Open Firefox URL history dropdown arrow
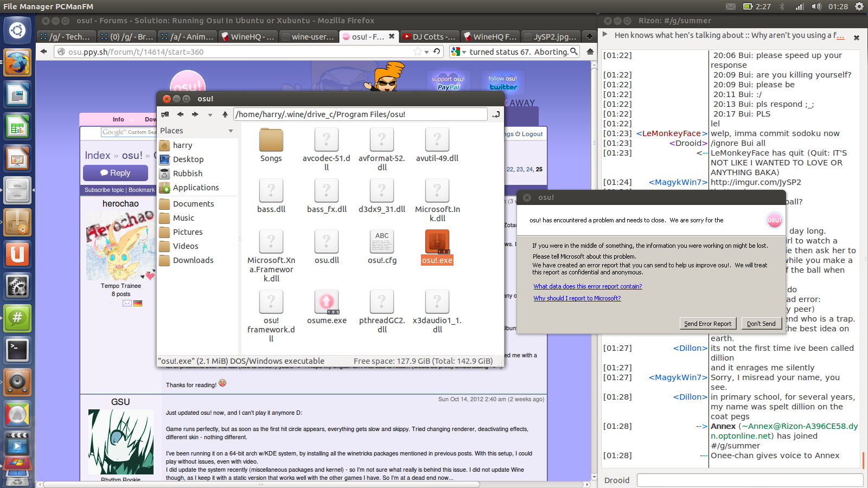Viewport: 868px width, 488px height. pyautogui.click(x=427, y=52)
